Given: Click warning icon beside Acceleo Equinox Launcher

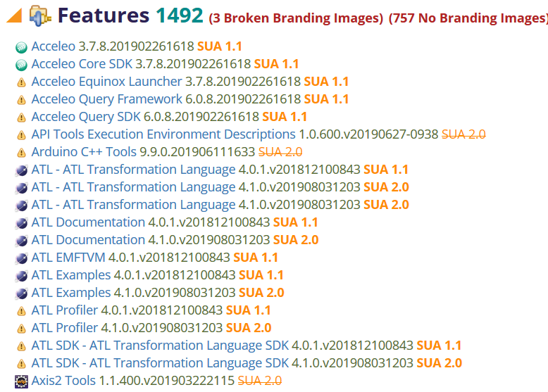Looking at the screenshot, I should tap(21, 82).
